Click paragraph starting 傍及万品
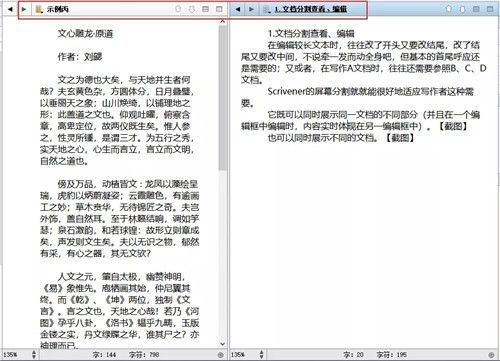Viewport: 500px width, 361px height. [119, 219]
